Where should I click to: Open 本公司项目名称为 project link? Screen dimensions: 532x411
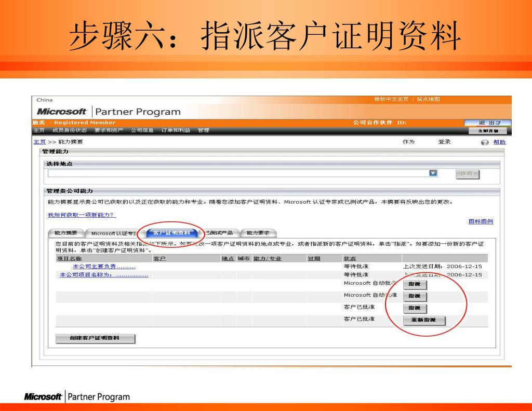click(x=104, y=275)
